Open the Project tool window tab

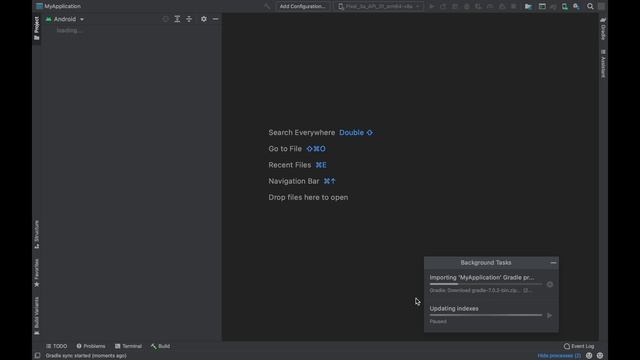37,28
